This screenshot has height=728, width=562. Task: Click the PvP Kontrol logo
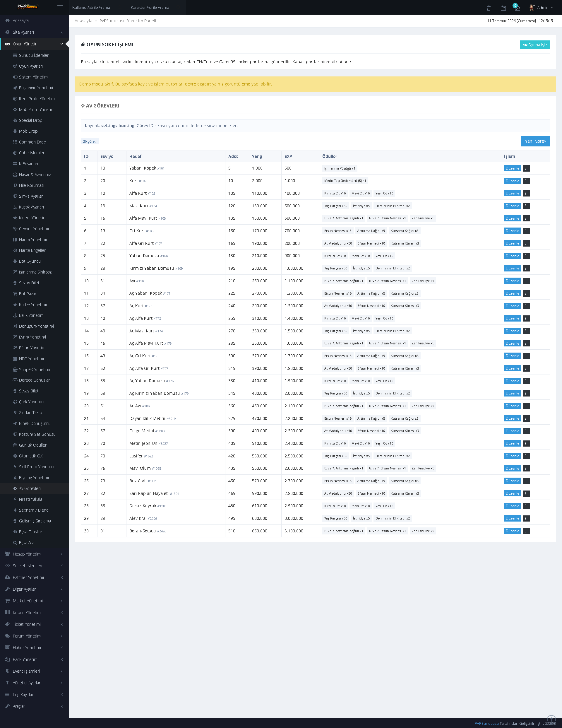tap(28, 7)
